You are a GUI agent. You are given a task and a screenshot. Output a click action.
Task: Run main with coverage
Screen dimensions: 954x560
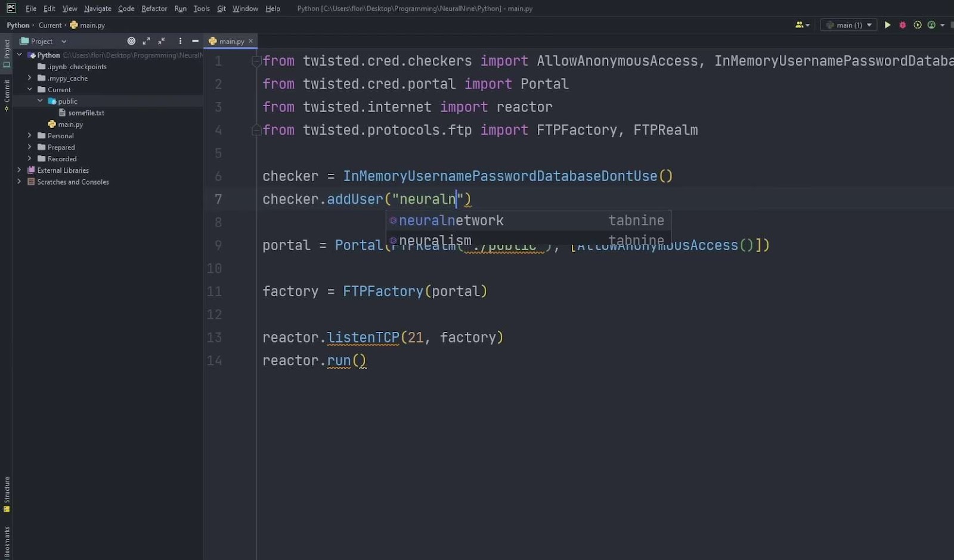pyautogui.click(x=918, y=24)
